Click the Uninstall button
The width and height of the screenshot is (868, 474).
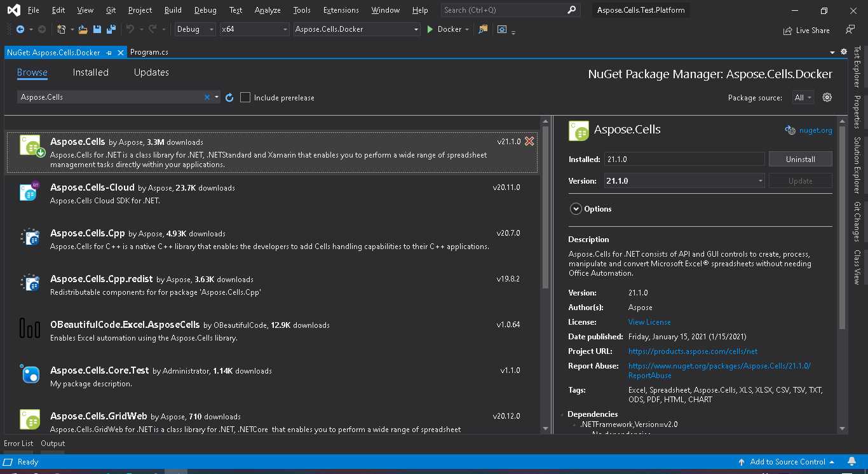800,159
